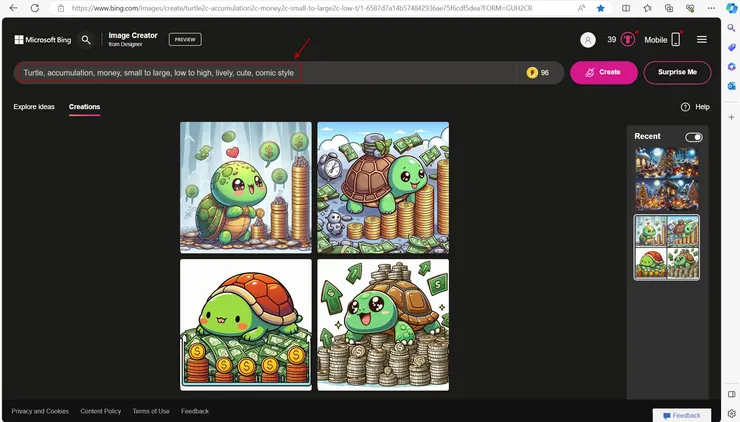Click the Surprise Me button
This screenshot has width=740, height=422.
tap(677, 73)
